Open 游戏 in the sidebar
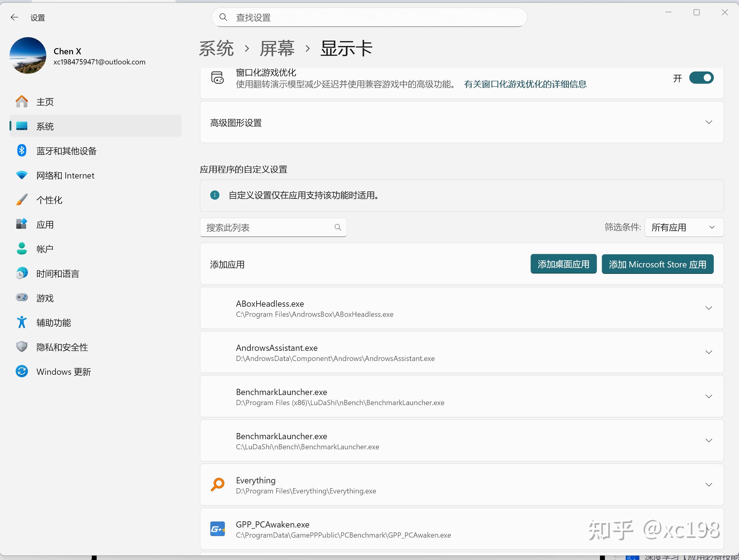739x560 pixels. tap(45, 298)
